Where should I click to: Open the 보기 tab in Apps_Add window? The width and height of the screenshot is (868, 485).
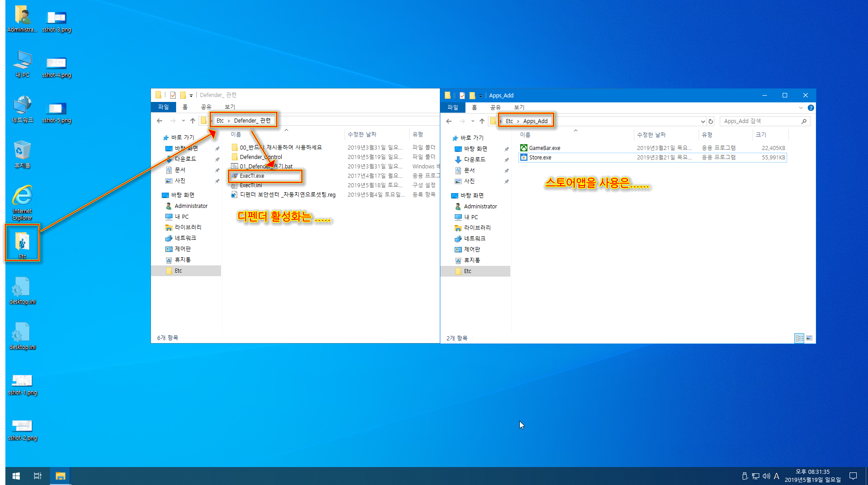[x=519, y=108]
